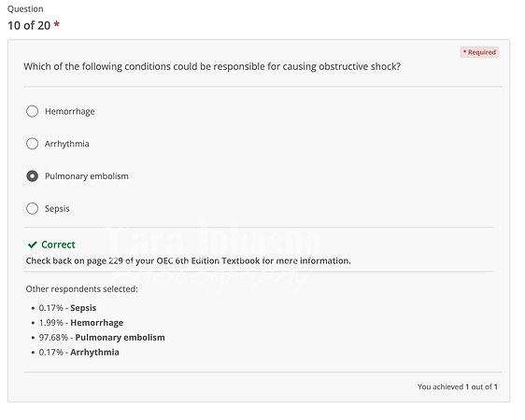Click the red asterisk beside 10 of 20

pos(57,24)
